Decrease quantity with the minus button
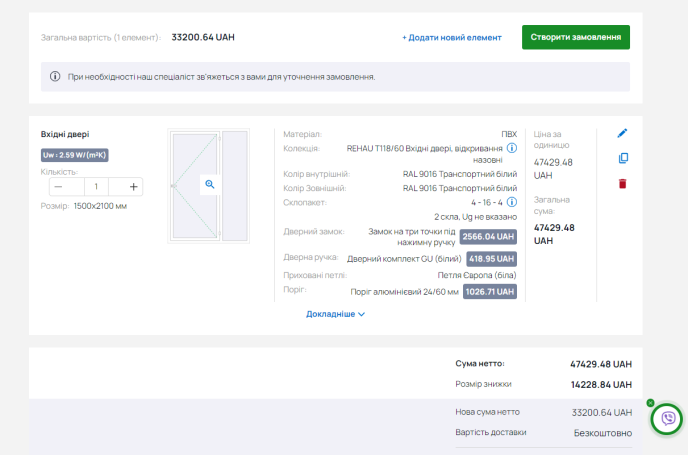The height and width of the screenshot is (455, 688). pos(58,187)
